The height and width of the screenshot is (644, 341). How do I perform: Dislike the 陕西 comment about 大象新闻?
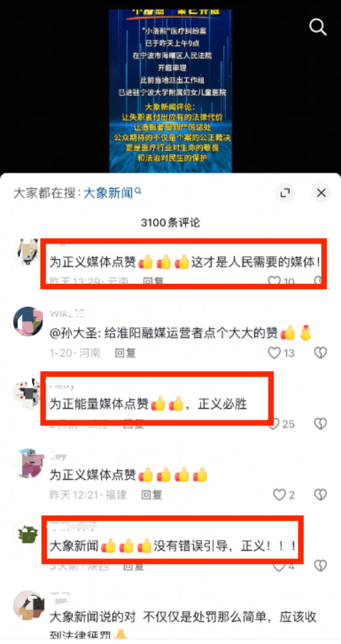pos(320,566)
